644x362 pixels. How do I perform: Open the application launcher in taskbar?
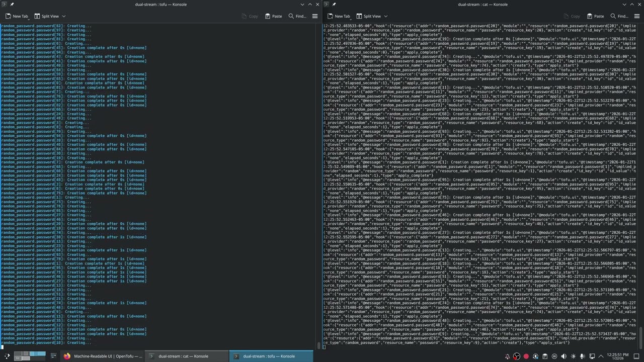(x=7, y=356)
